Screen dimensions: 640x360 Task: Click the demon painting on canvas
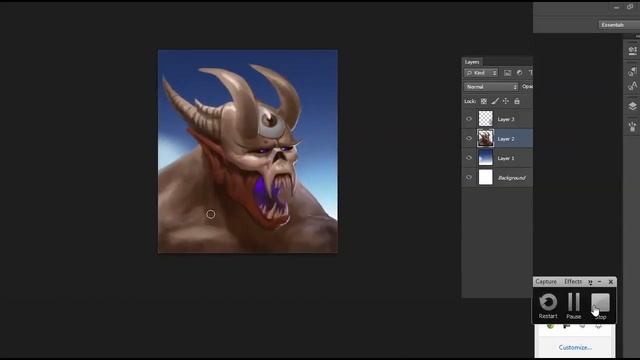pos(248,151)
